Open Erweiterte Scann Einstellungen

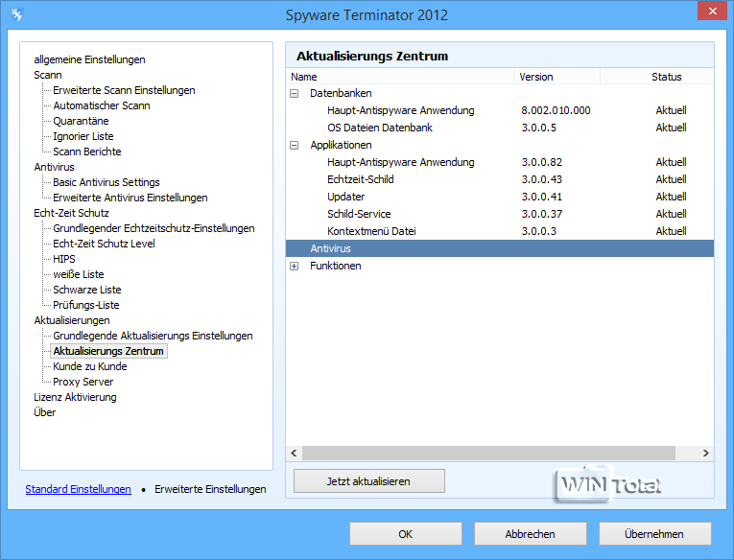tap(124, 90)
